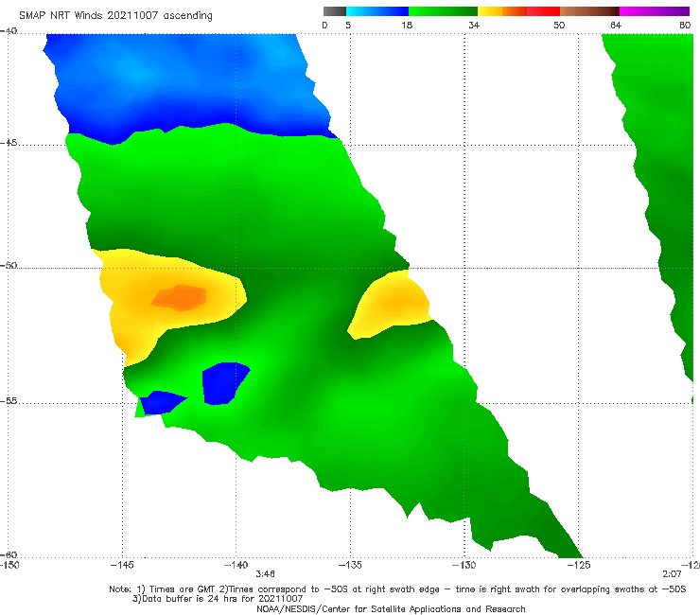Click the note '3)Data buffer is 24 hrs'
Viewport: 700px width, 615px height.
coord(218,599)
